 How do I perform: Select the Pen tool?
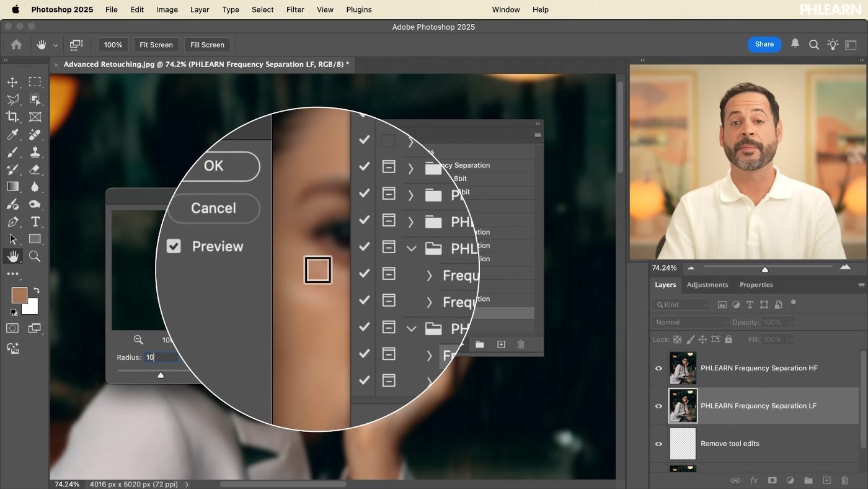coord(12,222)
